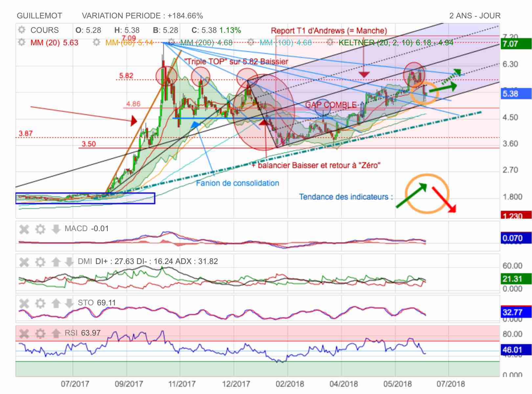532x394 pixels.
Task: Move the RSI panel up with its arrow
Action: [x=56, y=334]
